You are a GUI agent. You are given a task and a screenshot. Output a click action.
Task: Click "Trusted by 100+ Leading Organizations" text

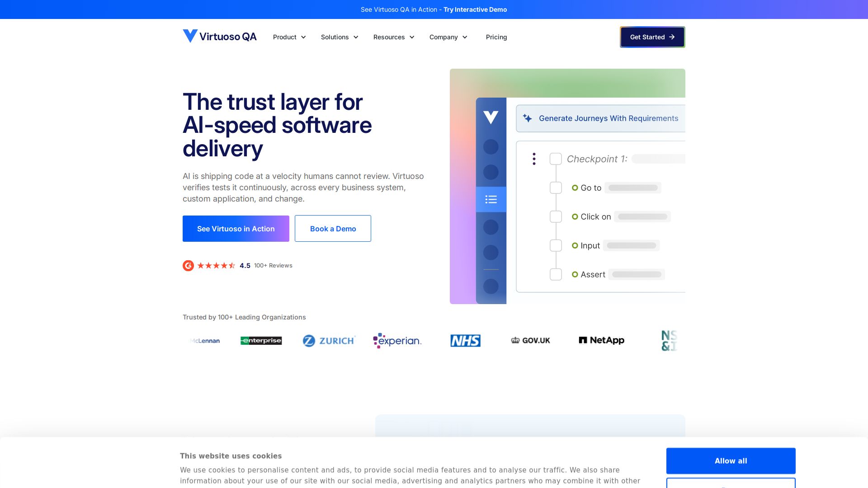[244, 317]
